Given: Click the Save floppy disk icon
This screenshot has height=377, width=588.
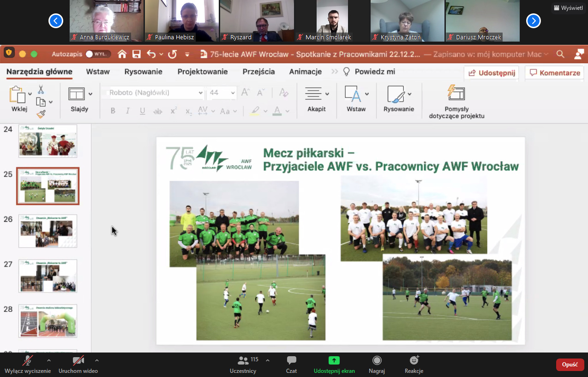Looking at the screenshot, I should tap(137, 54).
